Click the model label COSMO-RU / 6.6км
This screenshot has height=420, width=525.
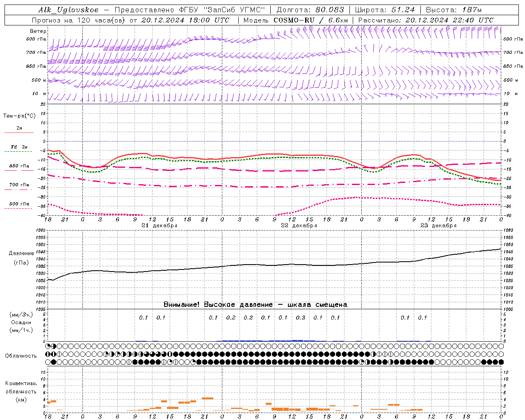click(x=310, y=20)
